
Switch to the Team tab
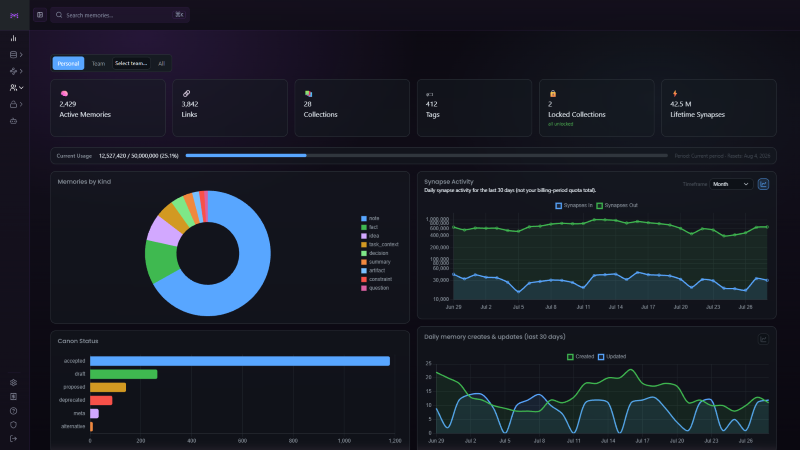98,63
